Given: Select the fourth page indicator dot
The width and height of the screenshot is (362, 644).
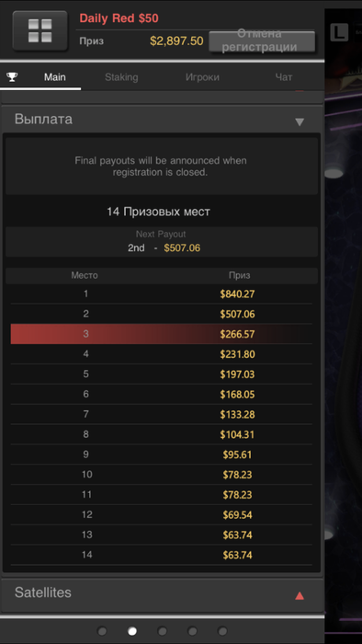Looking at the screenshot, I should (192, 631).
